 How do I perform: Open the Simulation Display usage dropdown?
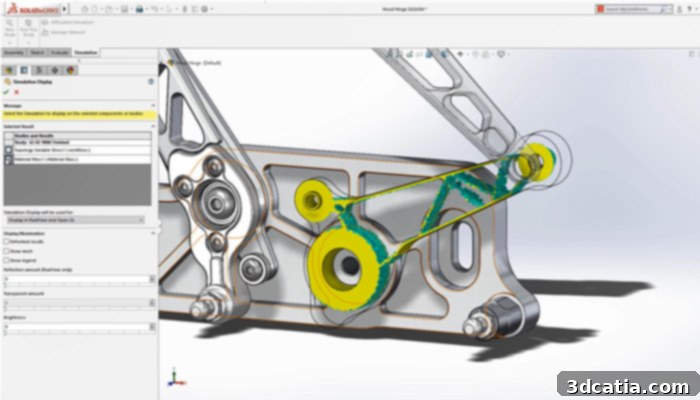tap(76, 220)
